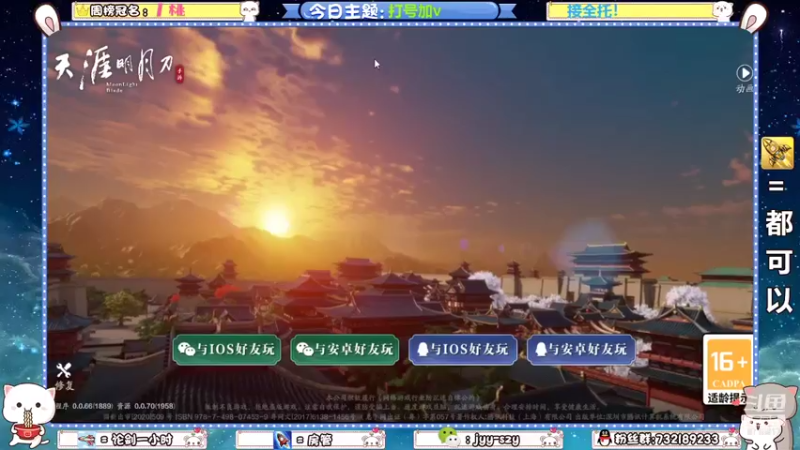Click the 论剑一小时 label
Viewport: 800px width, 450px height.
click(142, 439)
